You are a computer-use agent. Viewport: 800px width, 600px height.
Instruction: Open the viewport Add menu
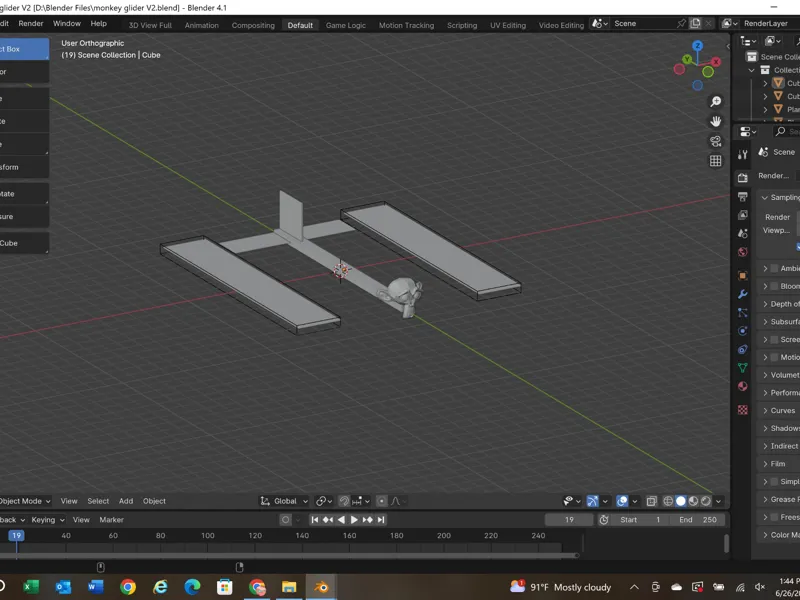(x=126, y=501)
